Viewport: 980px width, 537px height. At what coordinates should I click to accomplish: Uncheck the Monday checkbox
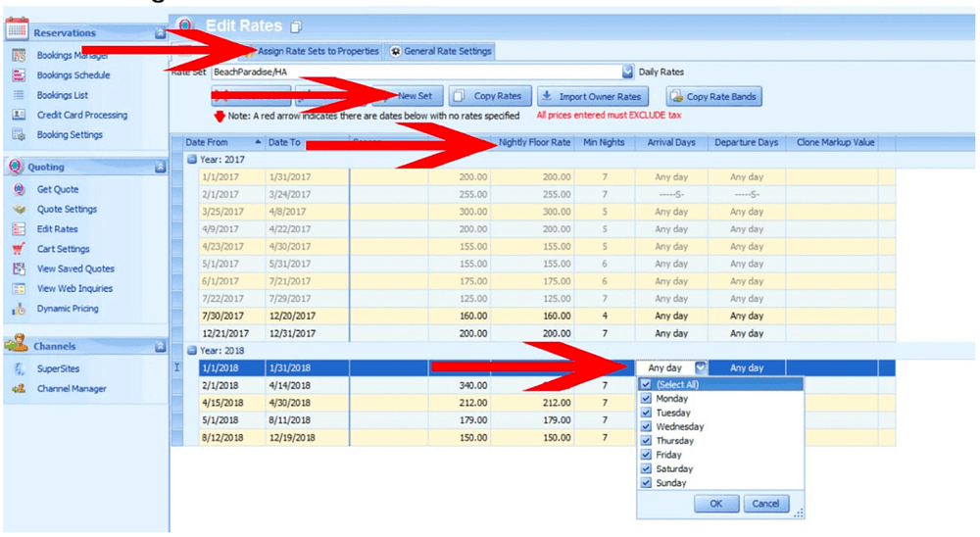(x=646, y=398)
